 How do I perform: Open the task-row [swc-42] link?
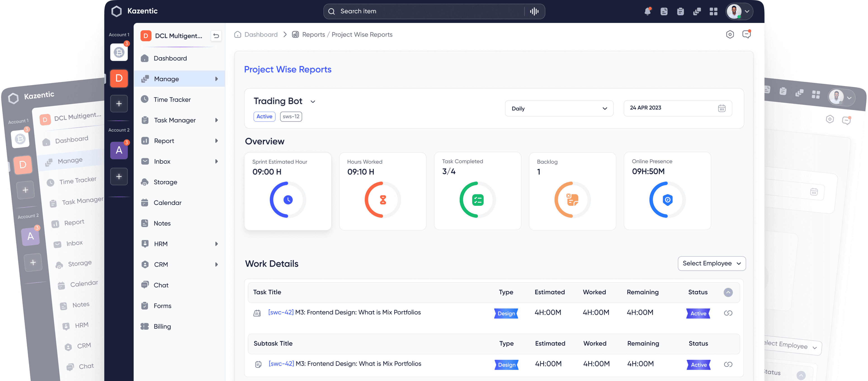point(281,312)
